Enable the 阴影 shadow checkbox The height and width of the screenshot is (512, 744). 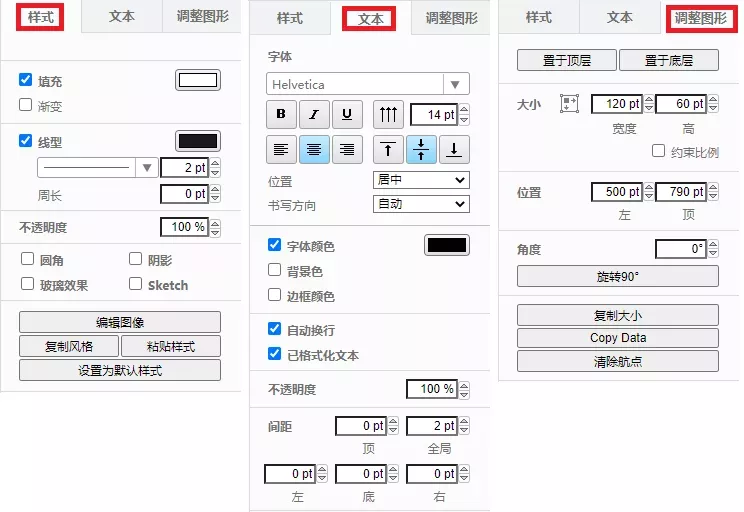(136, 259)
